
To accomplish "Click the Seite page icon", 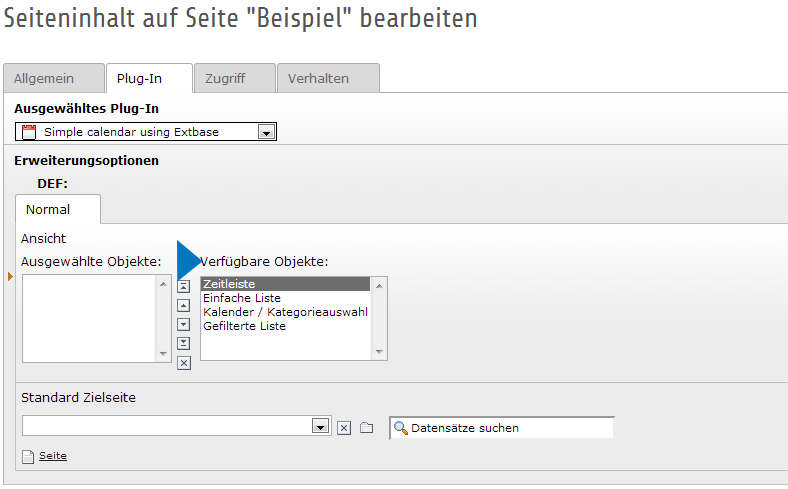I will pos(28,456).
